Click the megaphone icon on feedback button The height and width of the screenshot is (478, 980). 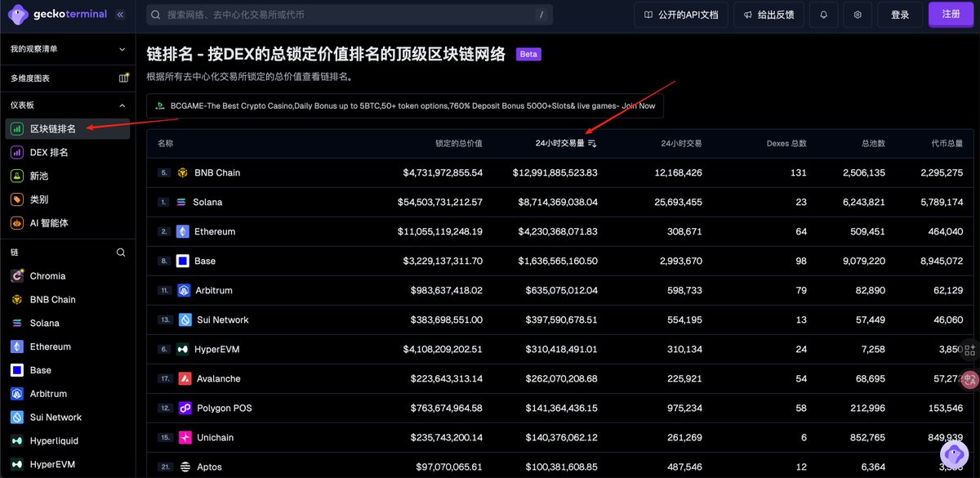[x=747, y=15]
